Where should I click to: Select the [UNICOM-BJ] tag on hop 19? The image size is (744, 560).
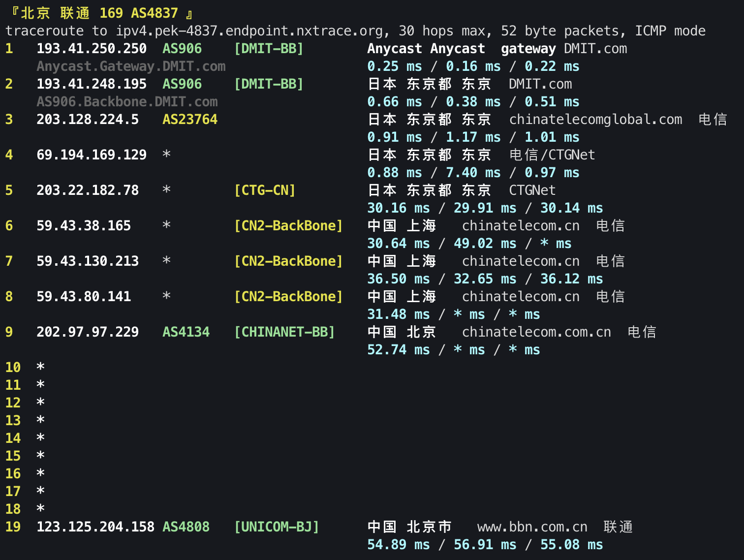[277, 527]
